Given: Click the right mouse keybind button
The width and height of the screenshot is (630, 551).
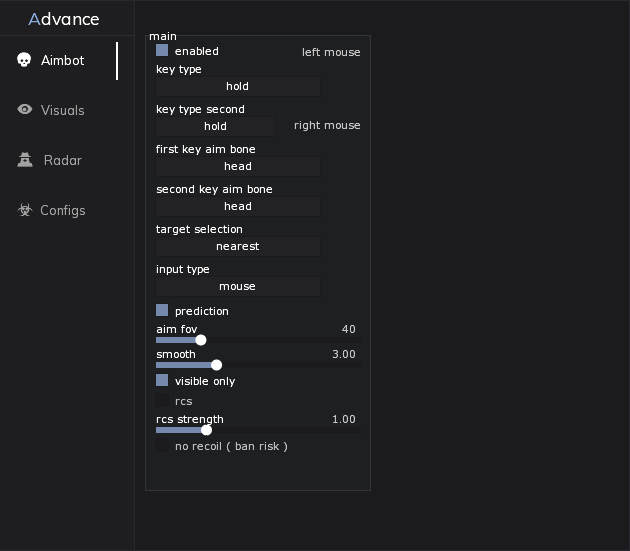Looking at the screenshot, I should pyautogui.click(x=327, y=126).
